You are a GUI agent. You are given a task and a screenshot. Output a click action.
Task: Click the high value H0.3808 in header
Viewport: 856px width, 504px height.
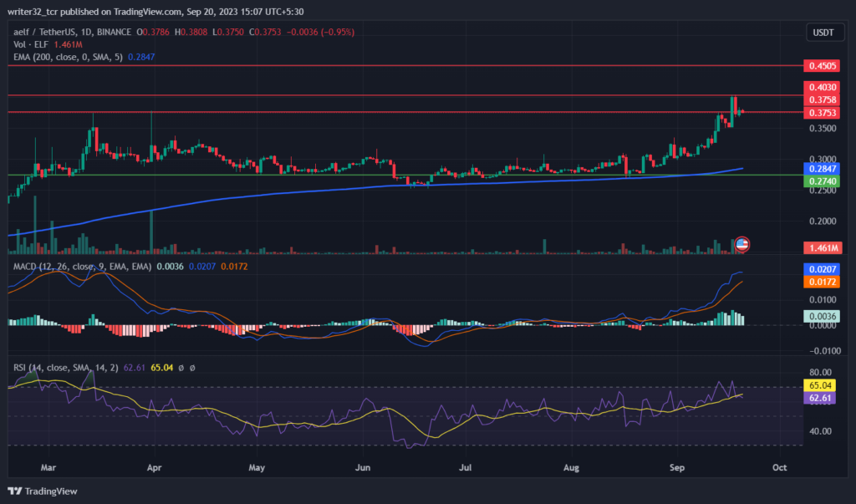tap(191, 33)
